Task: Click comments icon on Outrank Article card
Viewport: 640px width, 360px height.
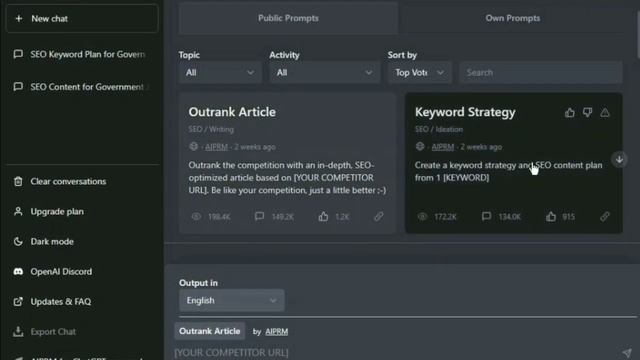Action: pos(260,216)
